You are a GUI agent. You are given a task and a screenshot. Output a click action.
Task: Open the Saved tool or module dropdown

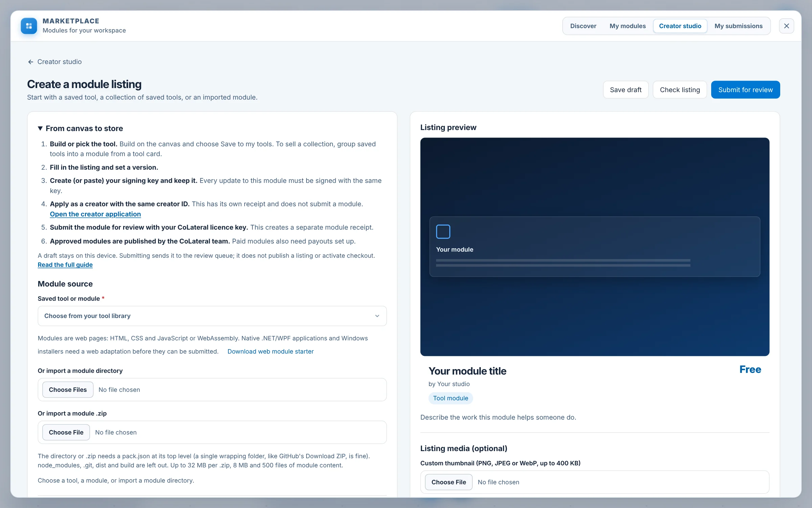coord(212,316)
